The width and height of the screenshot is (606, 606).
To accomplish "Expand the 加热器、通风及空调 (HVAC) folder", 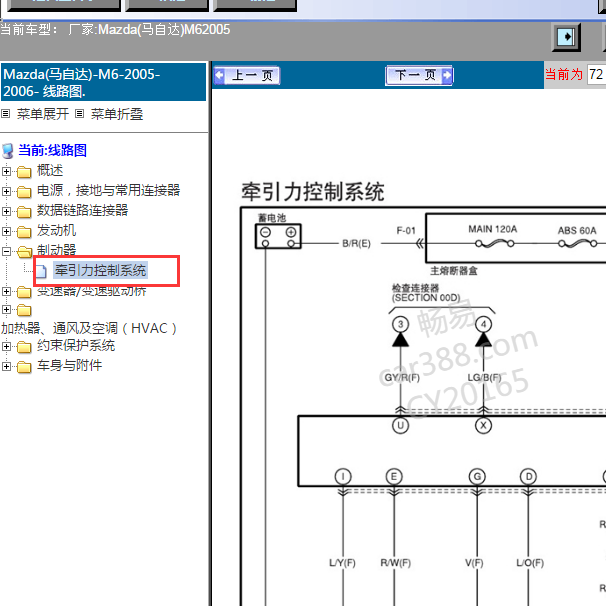I will click(x=6, y=310).
